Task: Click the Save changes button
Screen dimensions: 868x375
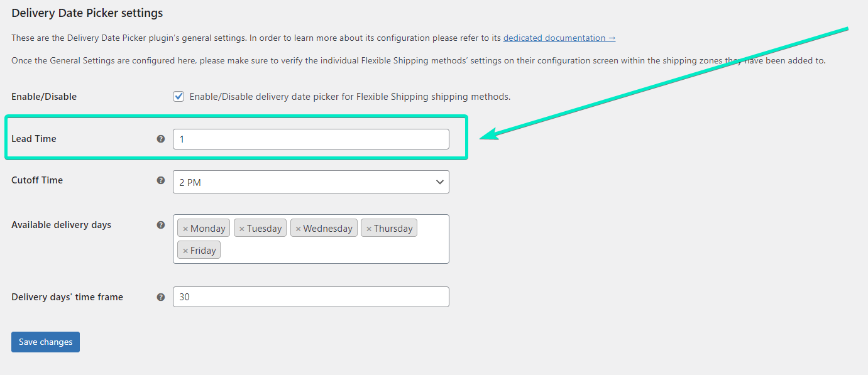Action: pos(45,342)
